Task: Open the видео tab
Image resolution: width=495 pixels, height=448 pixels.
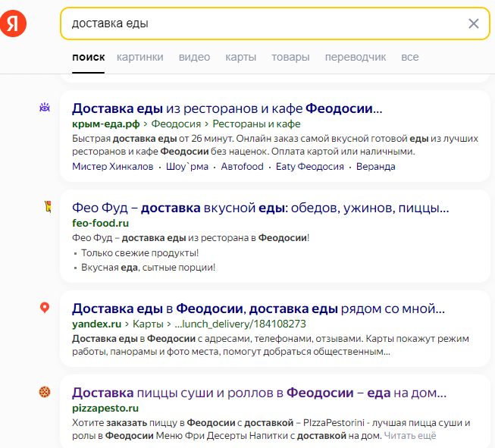Action: click(x=194, y=57)
